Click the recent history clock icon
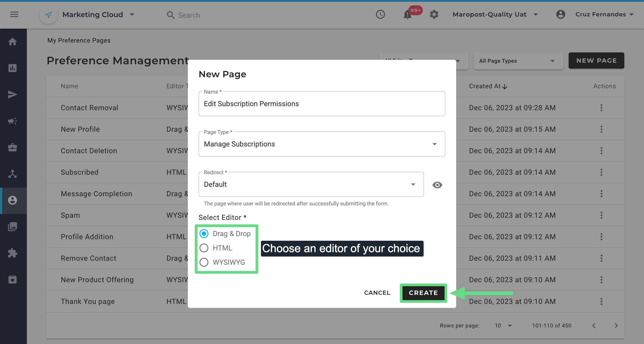 380,15
